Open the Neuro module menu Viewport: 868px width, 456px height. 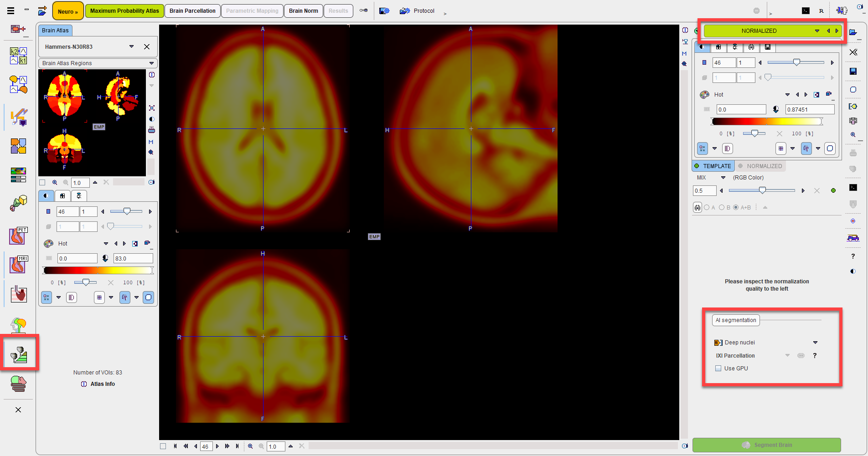tap(68, 11)
